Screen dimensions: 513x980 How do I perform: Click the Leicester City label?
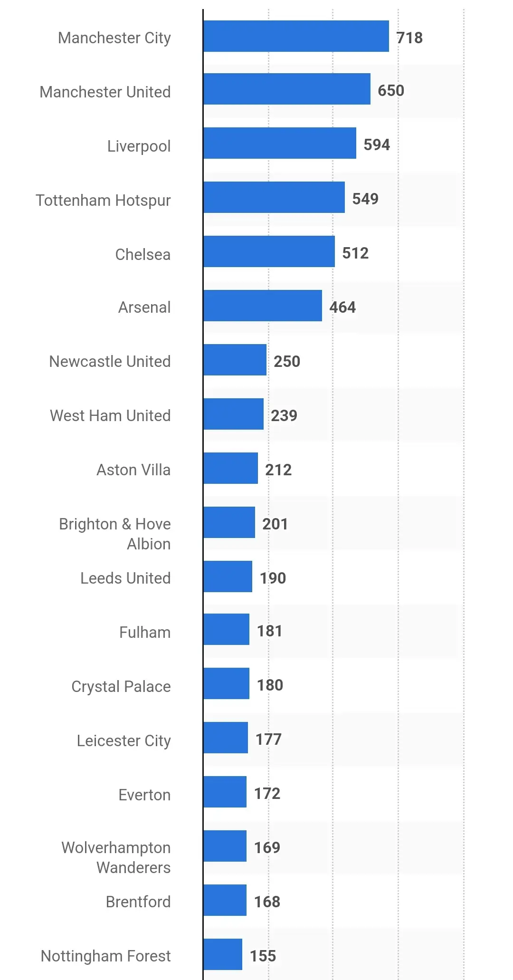[123, 740]
